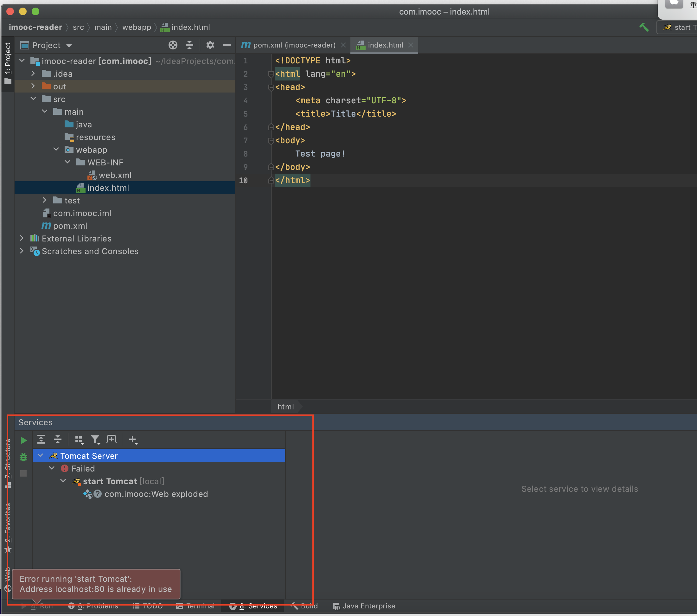Viewport: 697px width, 616px height.
Task: Click the Run services green play button
Action: pos(23,440)
